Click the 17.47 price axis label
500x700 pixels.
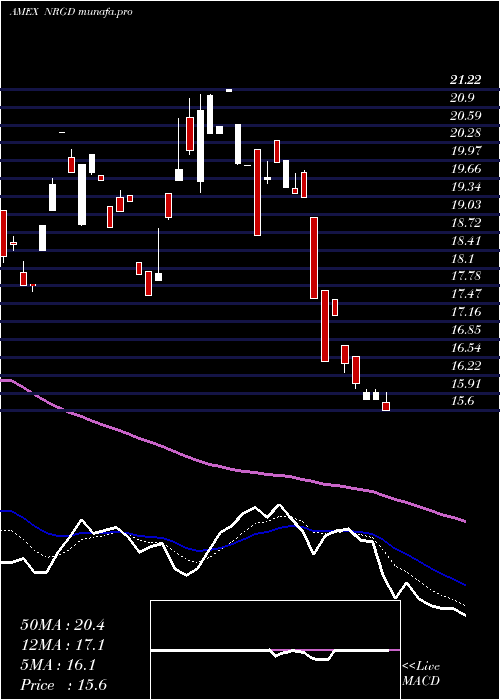pyautogui.click(x=466, y=294)
